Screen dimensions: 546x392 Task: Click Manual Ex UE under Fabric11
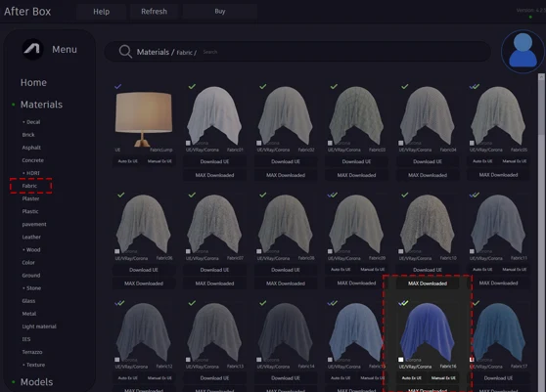click(515, 269)
